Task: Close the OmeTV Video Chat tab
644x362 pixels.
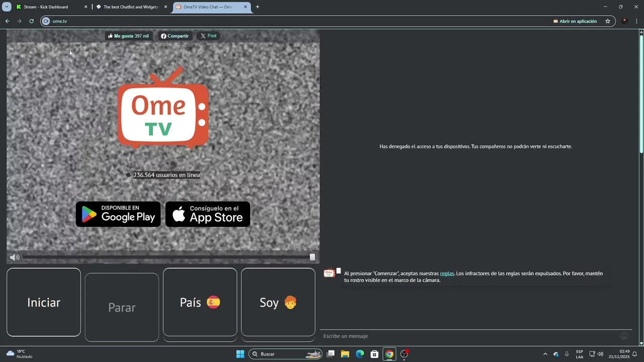Action: click(x=246, y=7)
